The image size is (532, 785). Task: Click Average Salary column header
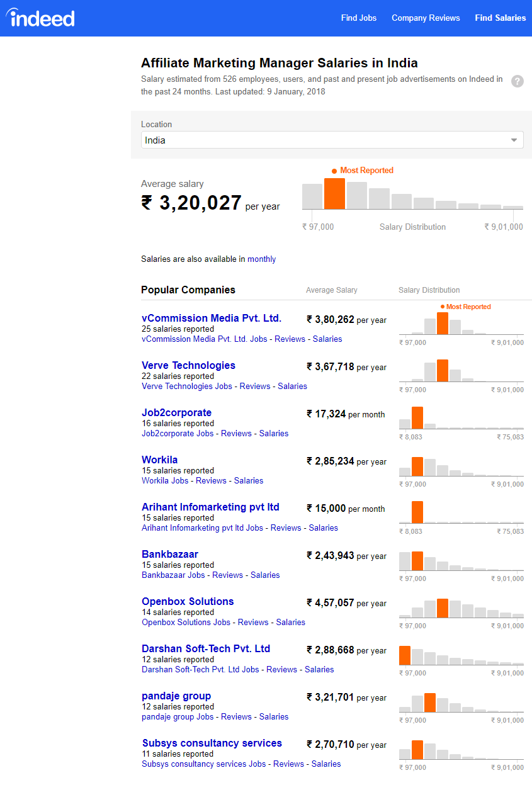[332, 290]
